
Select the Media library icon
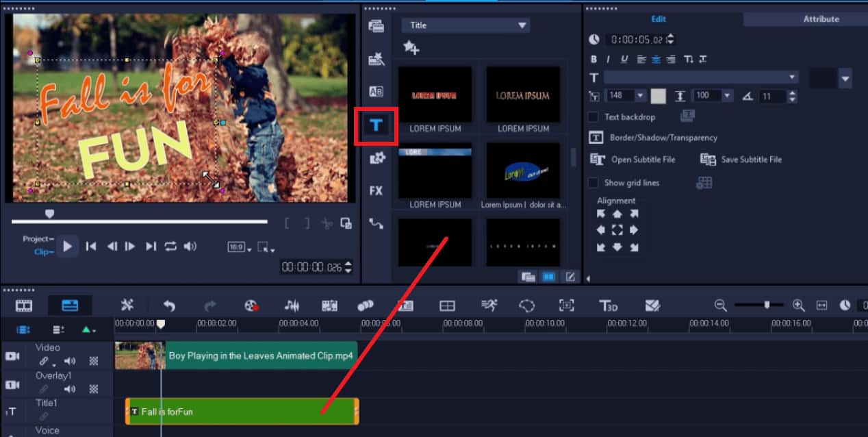pos(374,25)
